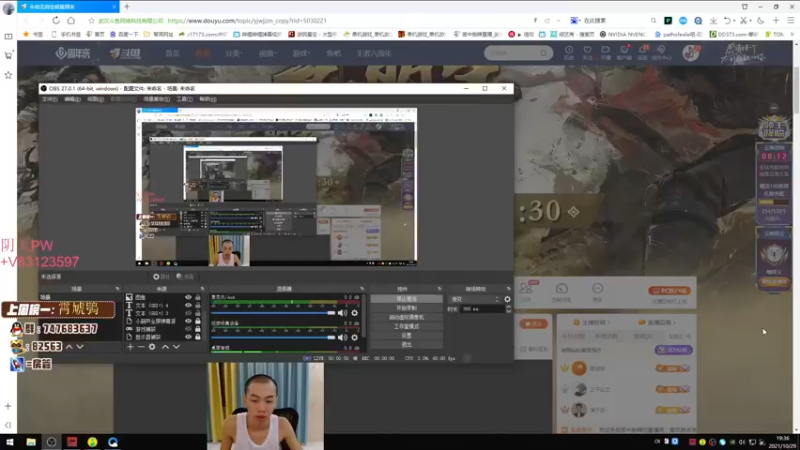Click the 退出 exit button in OBS controls
The height and width of the screenshot is (450, 800).
[x=406, y=345]
